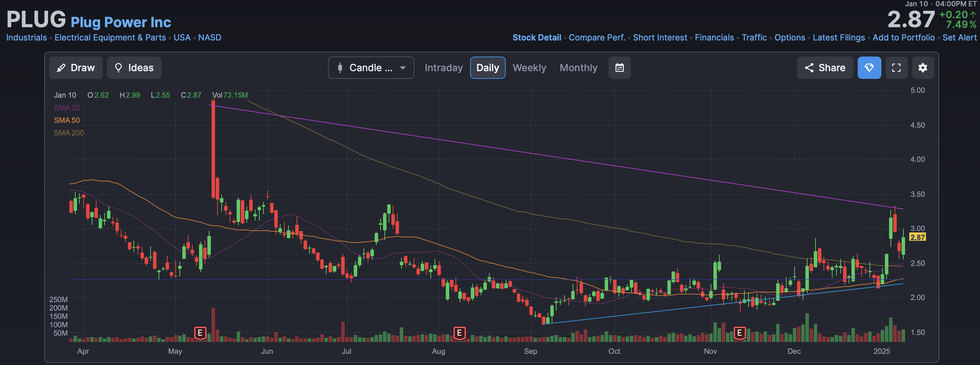Click the August earnings E marker

click(x=459, y=333)
